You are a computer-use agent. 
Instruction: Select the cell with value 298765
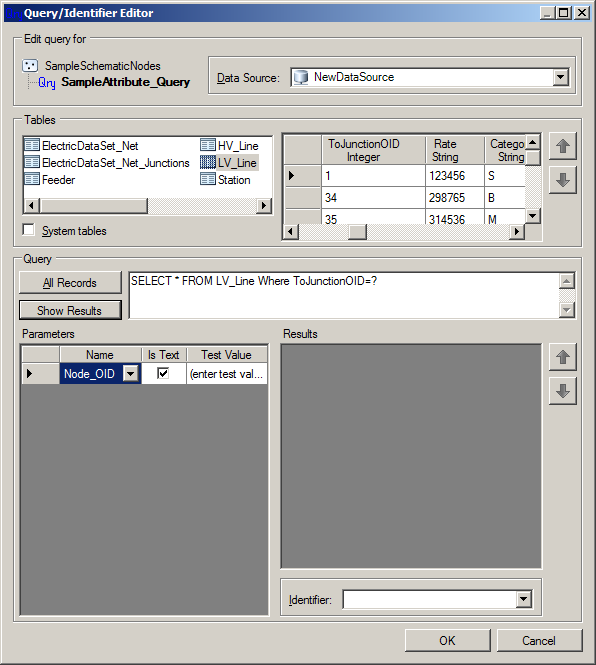tap(455, 198)
